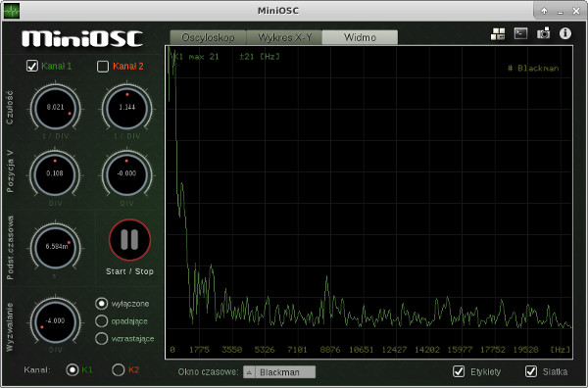The image size is (588, 388).
Task: Click the # Blackman label in plot
Action: click(533, 69)
